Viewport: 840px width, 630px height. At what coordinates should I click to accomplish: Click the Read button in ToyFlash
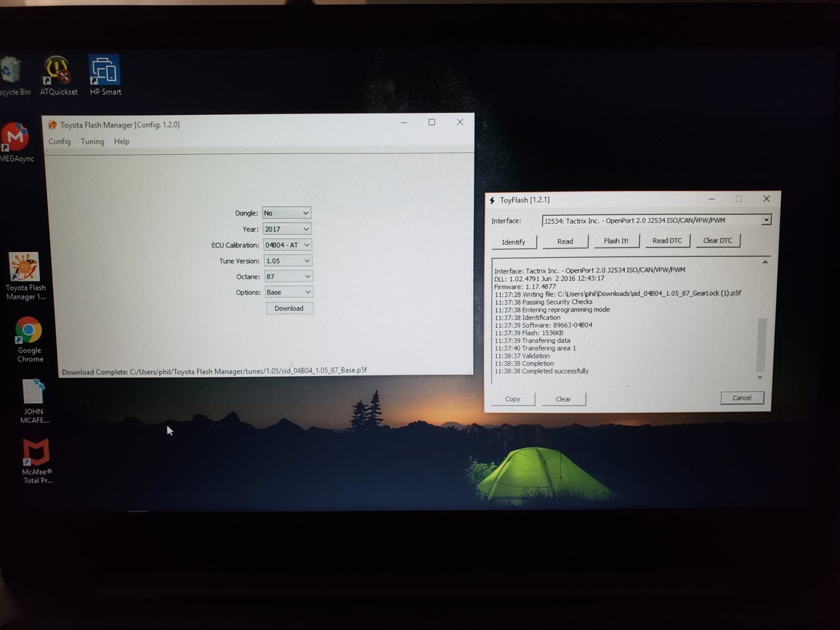(x=565, y=241)
